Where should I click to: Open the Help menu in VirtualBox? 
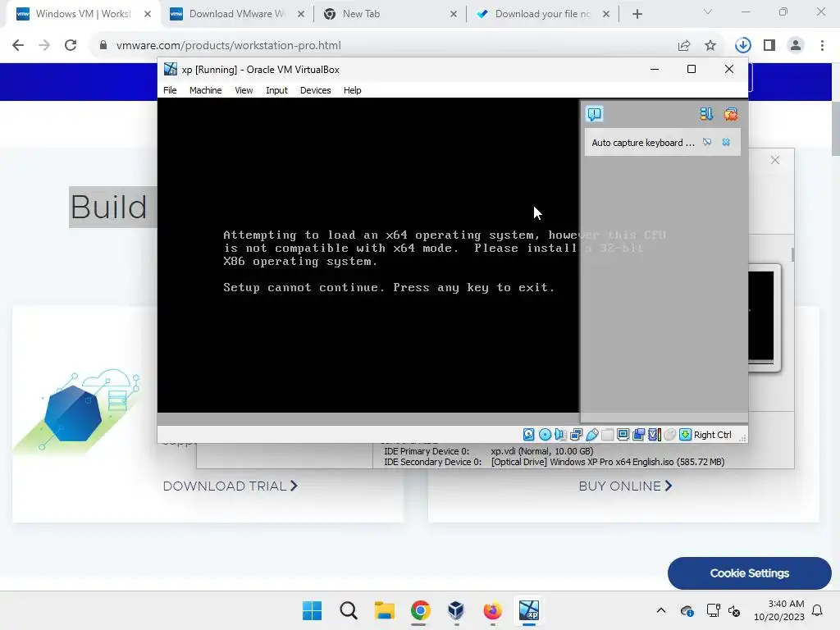[x=353, y=90]
